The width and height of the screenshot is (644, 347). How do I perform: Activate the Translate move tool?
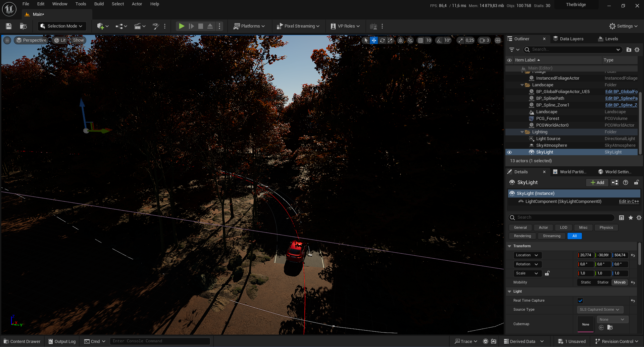coord(374,40)
